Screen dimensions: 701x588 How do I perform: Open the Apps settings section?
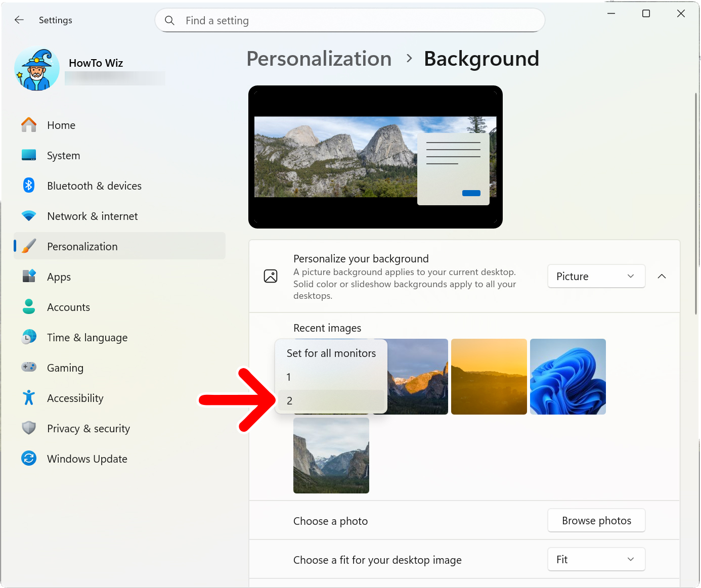tap(59, 277)
